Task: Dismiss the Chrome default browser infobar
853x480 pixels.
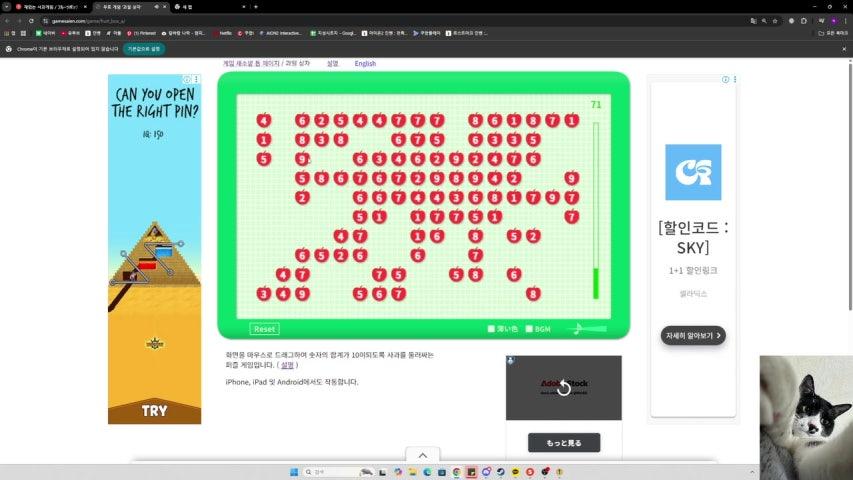Action: click(x=844, y=49)
